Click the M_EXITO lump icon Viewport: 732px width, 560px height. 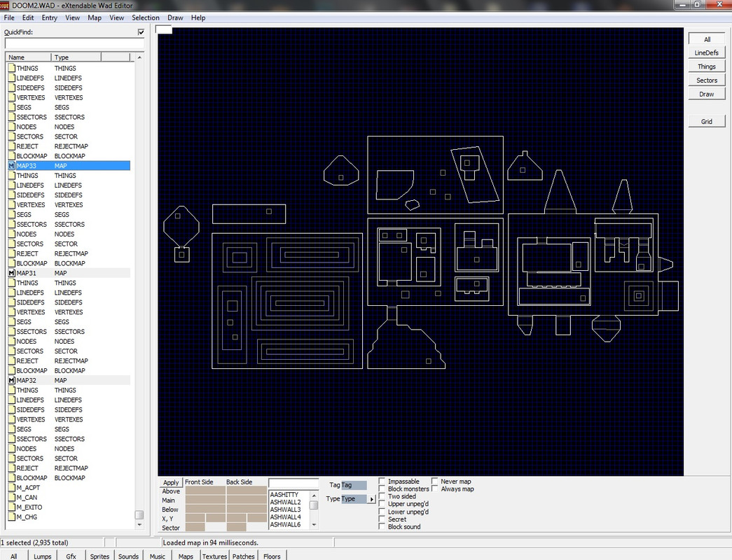point(12,507)
